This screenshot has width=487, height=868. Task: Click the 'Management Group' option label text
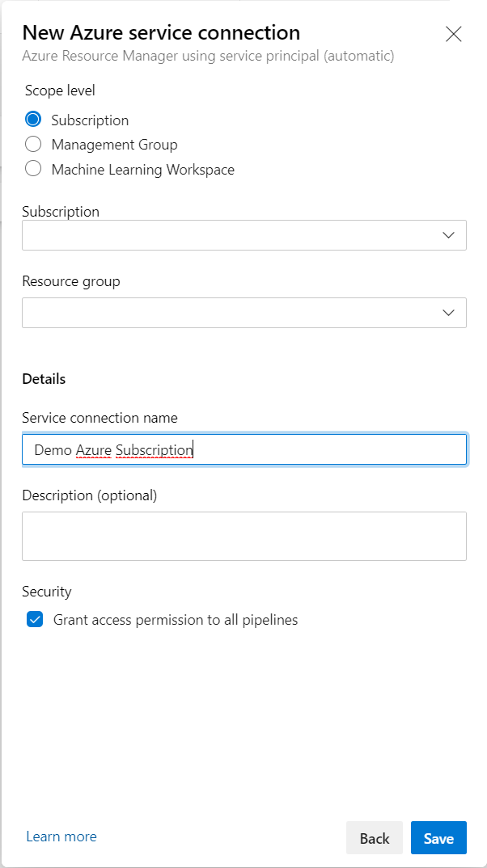pos(115,145)
